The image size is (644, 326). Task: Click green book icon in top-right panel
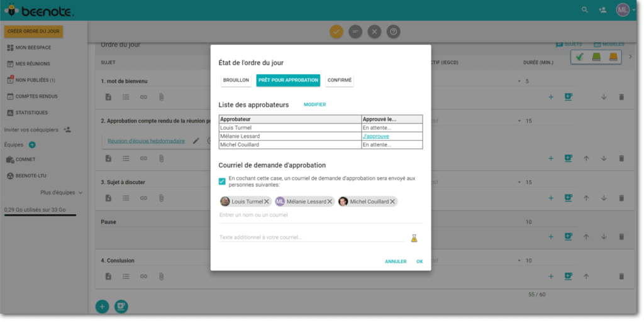pos(596,57)
